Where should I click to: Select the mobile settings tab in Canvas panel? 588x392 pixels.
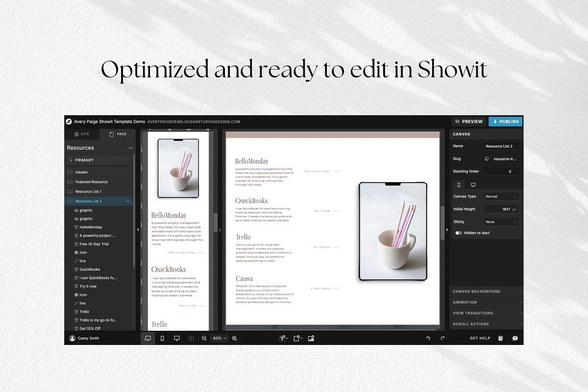(x=459, y=185)
